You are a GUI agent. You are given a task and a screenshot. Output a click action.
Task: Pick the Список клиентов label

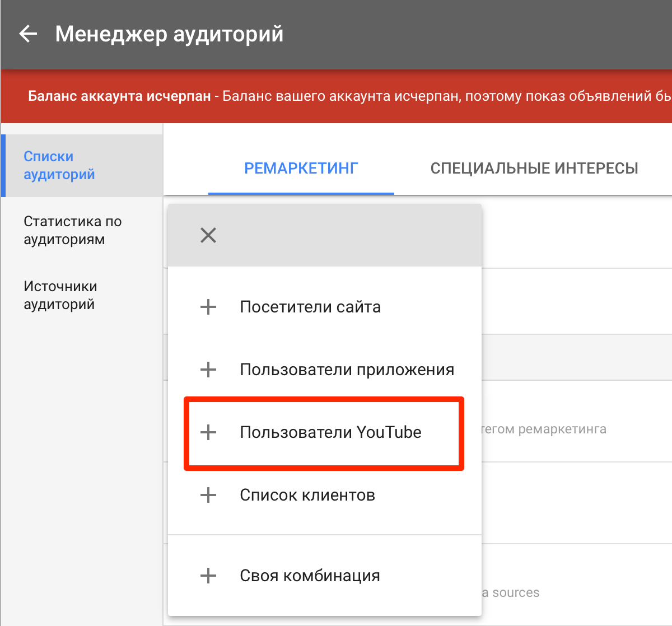(x=307, y=495)
